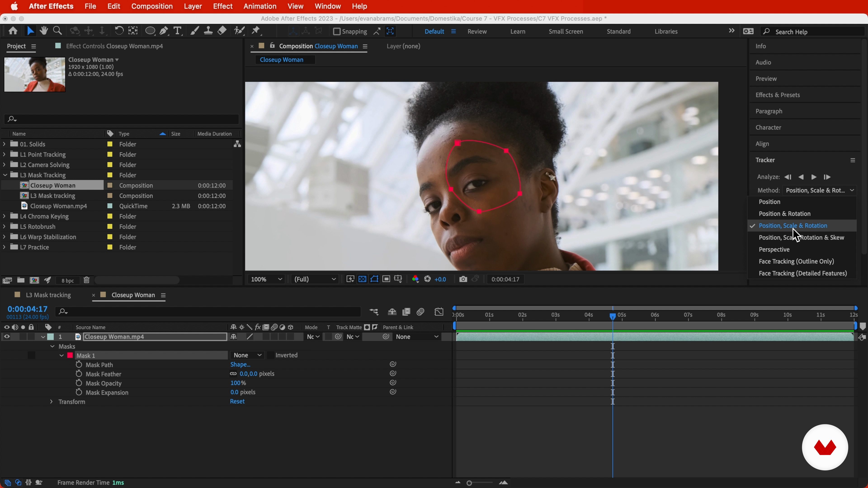Select the Puppet Pin tool
868x488 pixels.
pyautogui.click(x=256, y=31)
